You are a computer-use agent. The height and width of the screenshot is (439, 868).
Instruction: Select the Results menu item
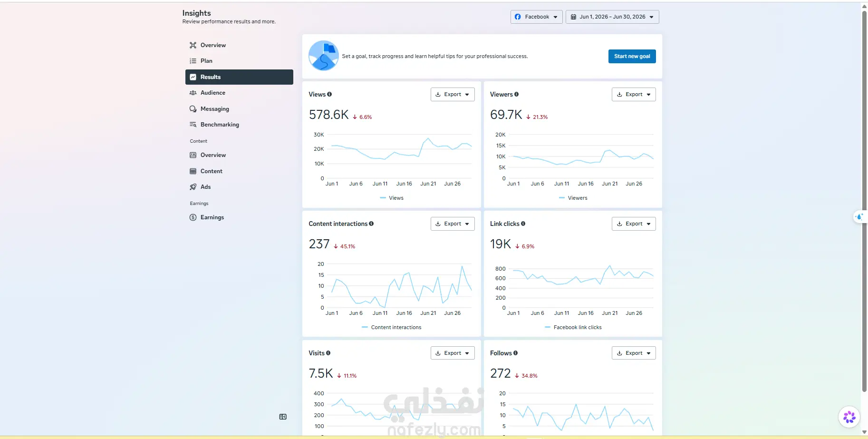pos(239,77)
